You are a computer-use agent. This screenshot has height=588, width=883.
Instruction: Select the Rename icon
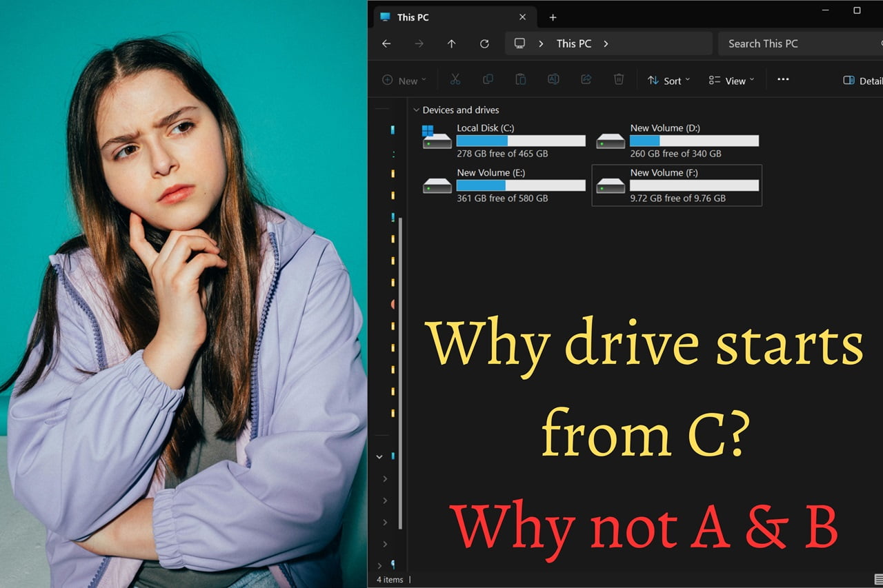[x=553, y=79]
